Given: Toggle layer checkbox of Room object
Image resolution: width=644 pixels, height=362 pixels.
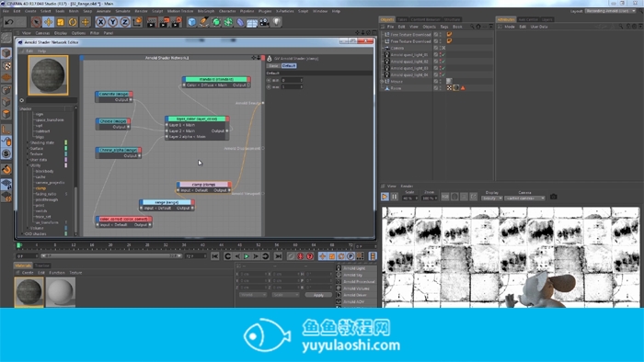Looking at the screenshot, I should pos(436,88).
